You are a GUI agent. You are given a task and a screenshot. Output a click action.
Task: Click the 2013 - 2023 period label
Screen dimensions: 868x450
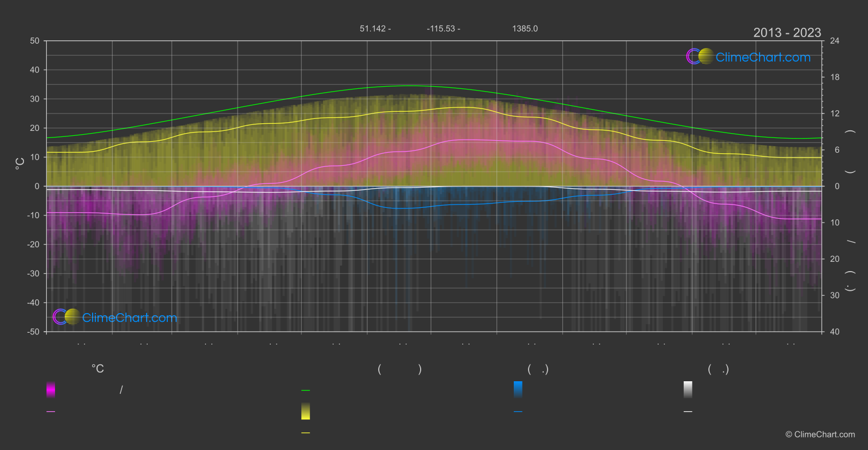coord(787,33)
